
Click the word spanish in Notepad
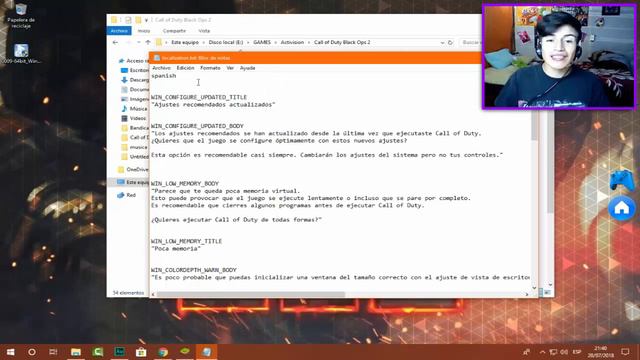click(x=164, y=76)
